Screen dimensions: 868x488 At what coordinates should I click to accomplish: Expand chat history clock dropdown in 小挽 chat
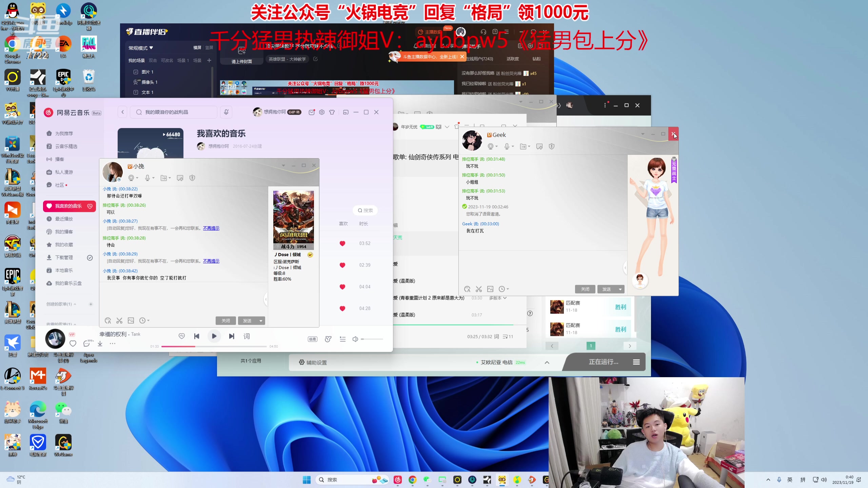pyautogui.click(x=148, y=321)
